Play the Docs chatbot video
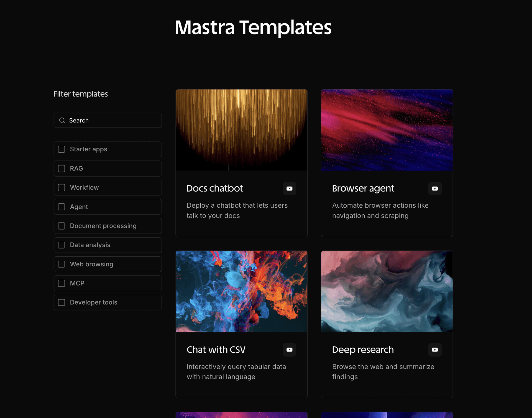532x418 pixels. (289, 188)
